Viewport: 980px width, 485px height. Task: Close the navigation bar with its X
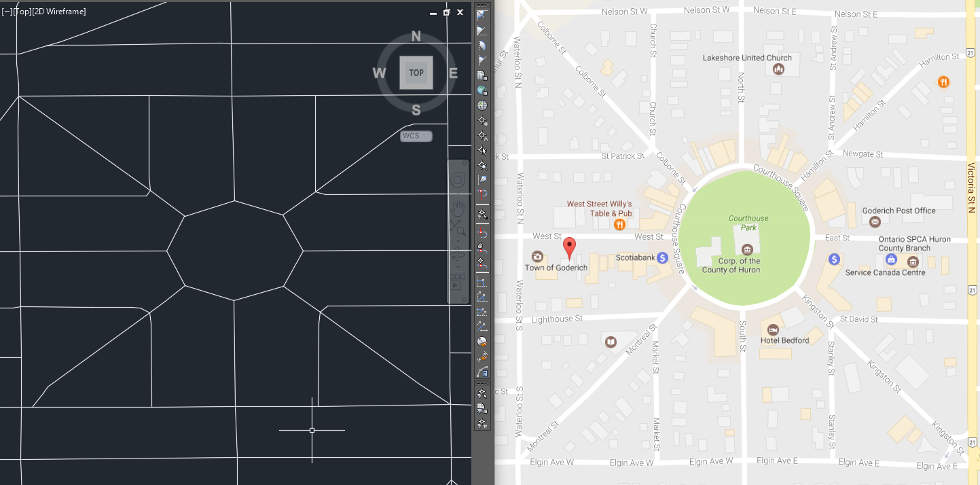coord(465,164)
